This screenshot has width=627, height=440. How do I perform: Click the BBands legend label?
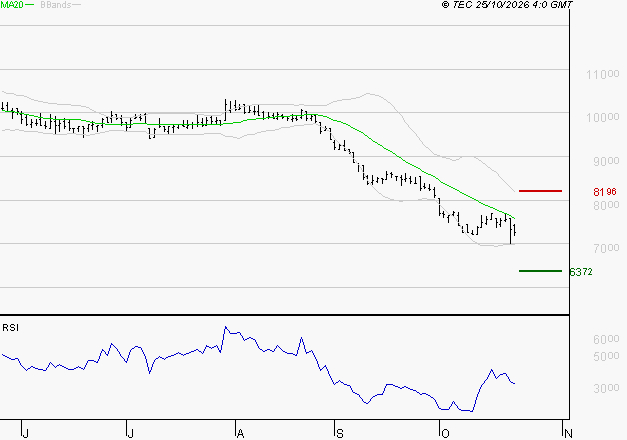[x=56, y=5]
